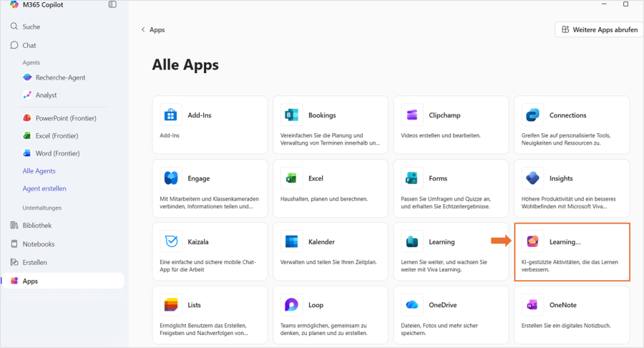Click the 'Kaizala' app title
The image size is (644, 348).
click(198, 241)
